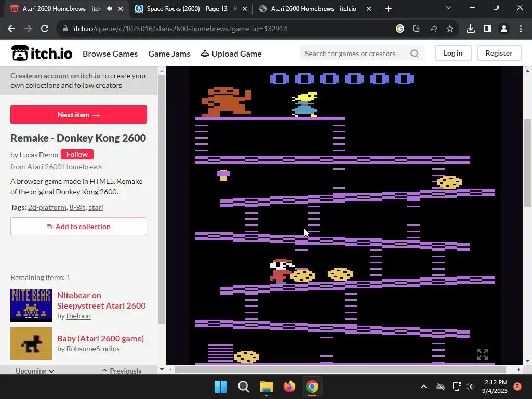The image size is (532, 399).
Task: Click the Register button
Action: 499,54
